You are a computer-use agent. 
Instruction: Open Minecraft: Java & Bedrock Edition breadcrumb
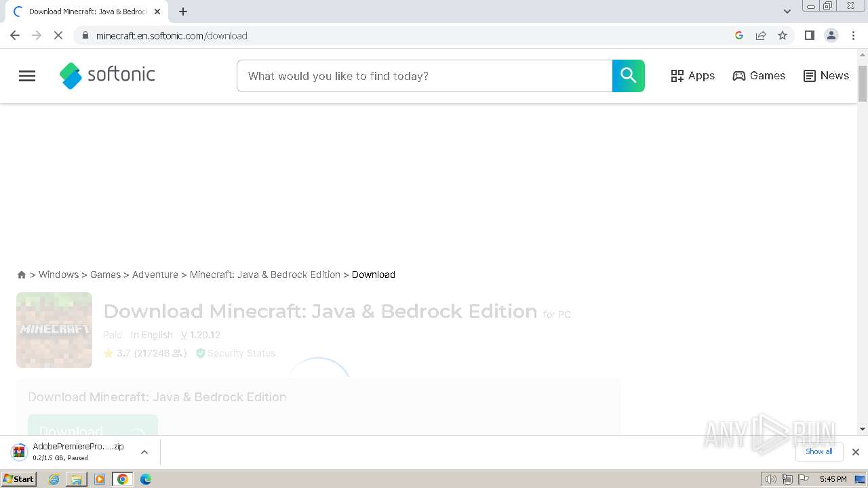(265, 274)
